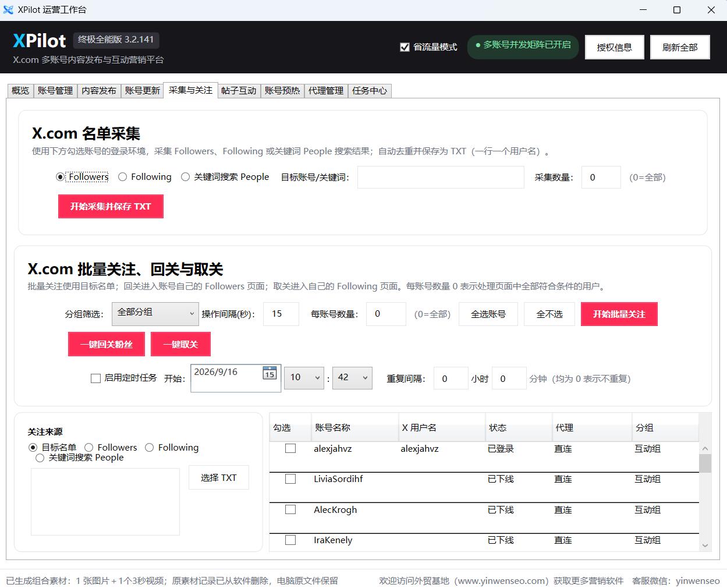Click the account table scrollbar up arrow
727x588 pixels.
705,449
